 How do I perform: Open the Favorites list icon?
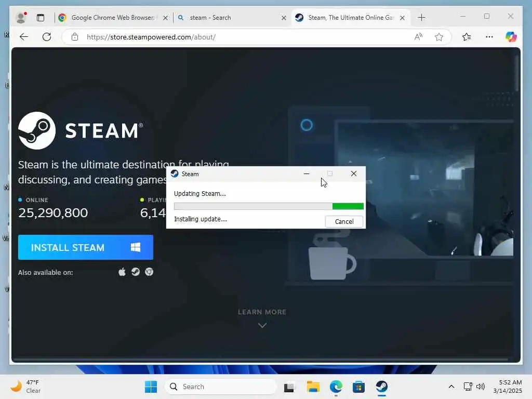pyautogui.click(x=467, y=37)
